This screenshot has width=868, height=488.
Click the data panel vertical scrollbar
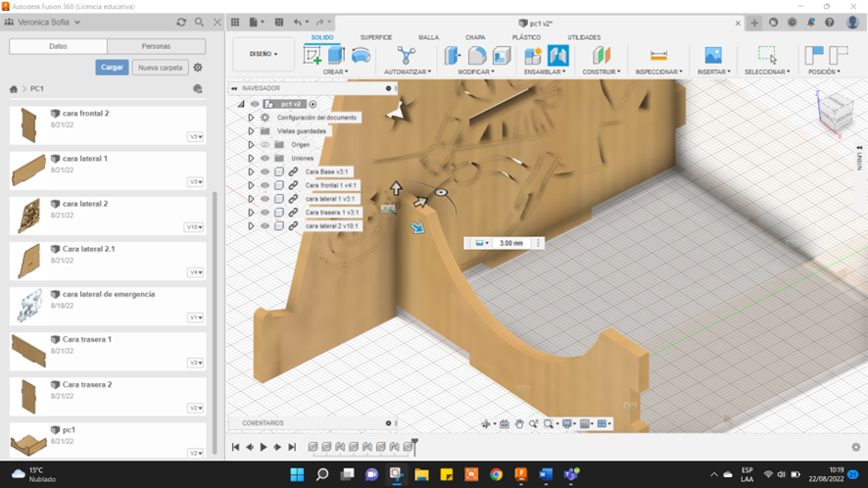215,323
